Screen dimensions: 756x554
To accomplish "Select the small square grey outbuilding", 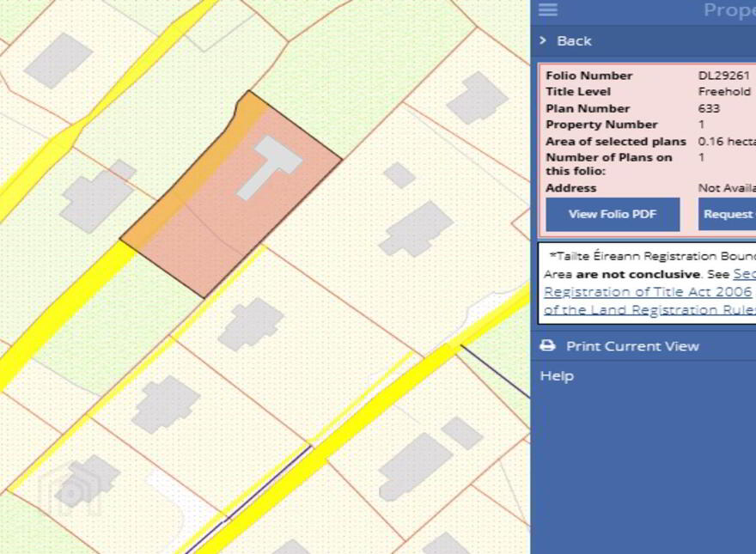I will 399,175.
